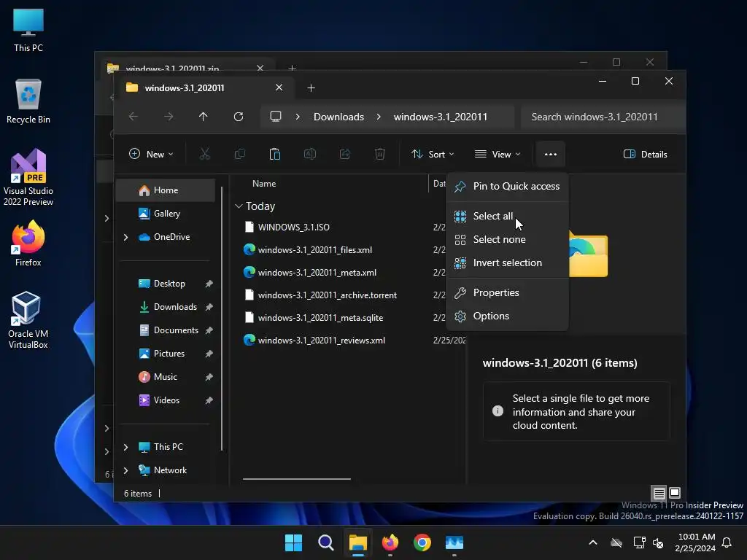The width and height of the screenshot is (747, 560).
Task: Go back with the left arrow
Action: click(133, 117)
